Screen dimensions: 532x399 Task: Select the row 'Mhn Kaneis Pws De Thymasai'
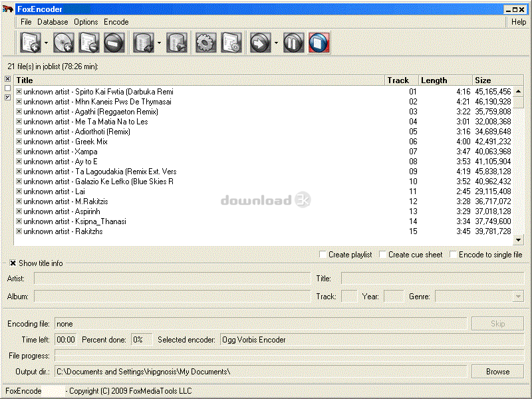pos(263,102)
